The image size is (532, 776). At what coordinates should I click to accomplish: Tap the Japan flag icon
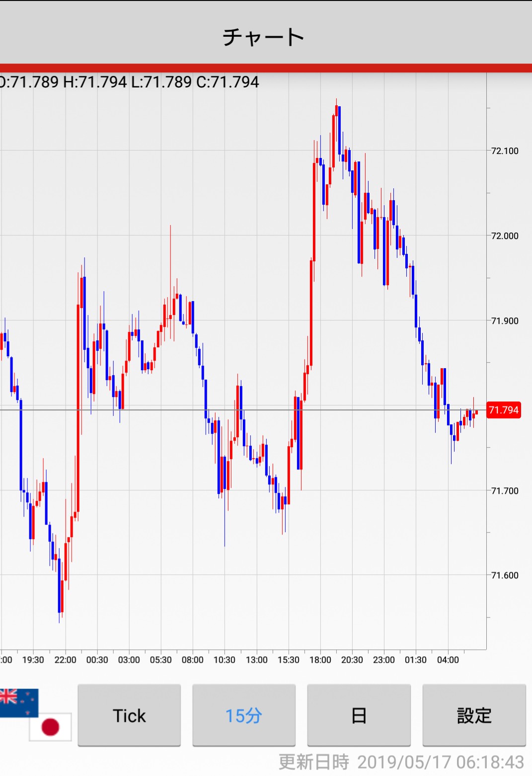click(50, 726)
